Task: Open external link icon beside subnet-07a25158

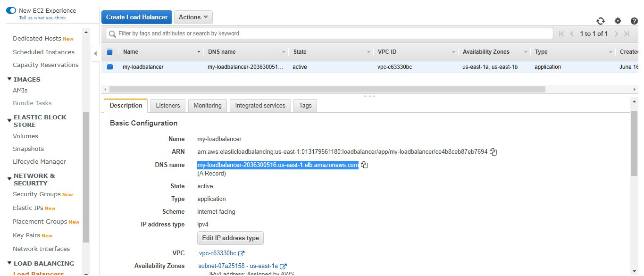Action: click(x=284, y=266)
